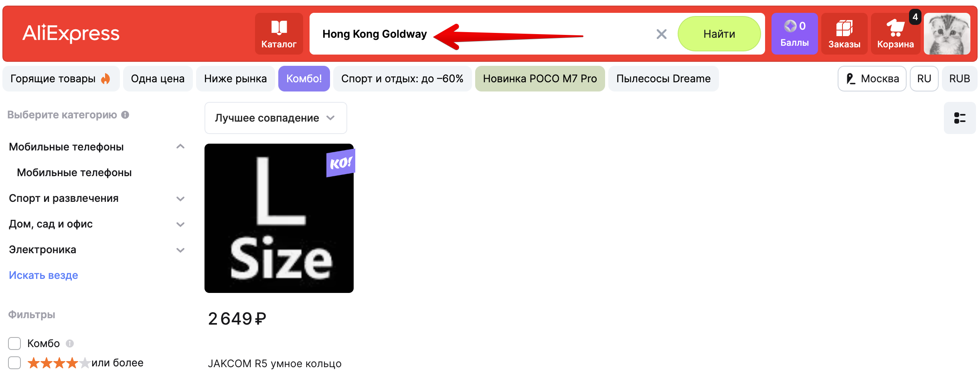The image size is (980, 378).
Task: Open Спорт и отдых: до −60% tab
Action: pyautogui.click(x=402, y=79)
